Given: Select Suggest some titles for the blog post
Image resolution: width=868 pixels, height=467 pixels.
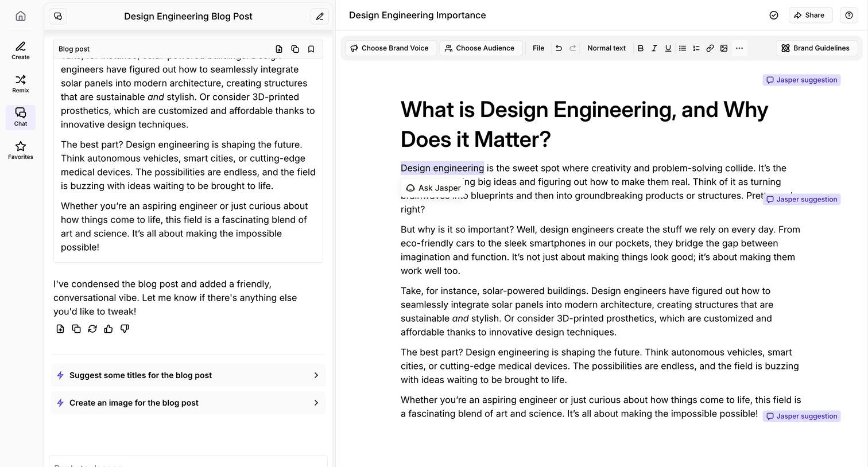Looking at the screenshot, I should tap(188, 375).
